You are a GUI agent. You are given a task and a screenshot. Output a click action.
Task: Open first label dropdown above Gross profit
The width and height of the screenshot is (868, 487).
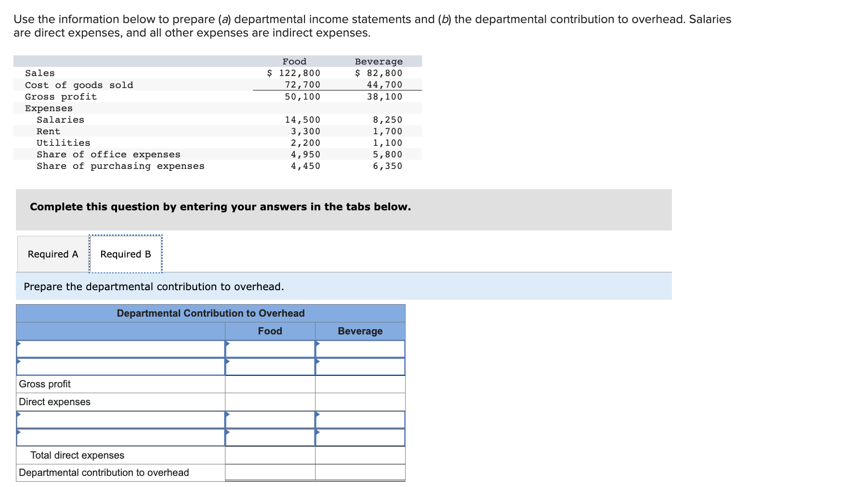(120, 349)
